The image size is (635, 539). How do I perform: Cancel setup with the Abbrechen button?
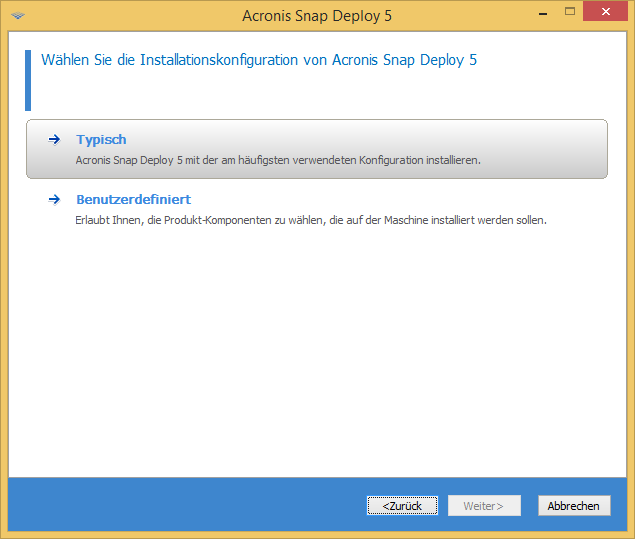pyautogui.click(x=574, y=506)
